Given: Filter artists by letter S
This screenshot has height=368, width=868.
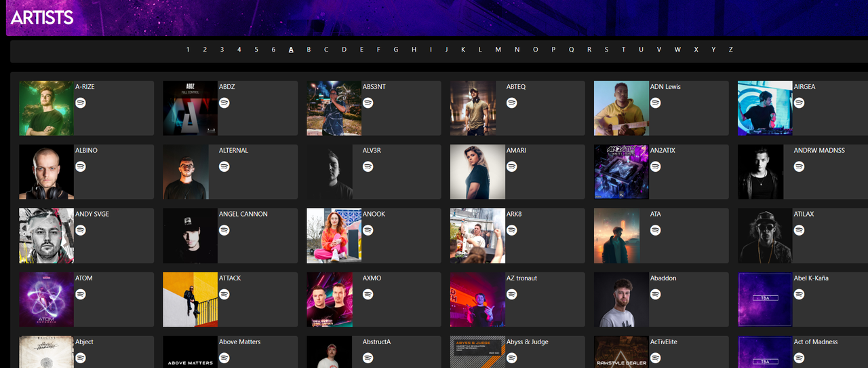Looking at the screenshot, I should point(606,50).
